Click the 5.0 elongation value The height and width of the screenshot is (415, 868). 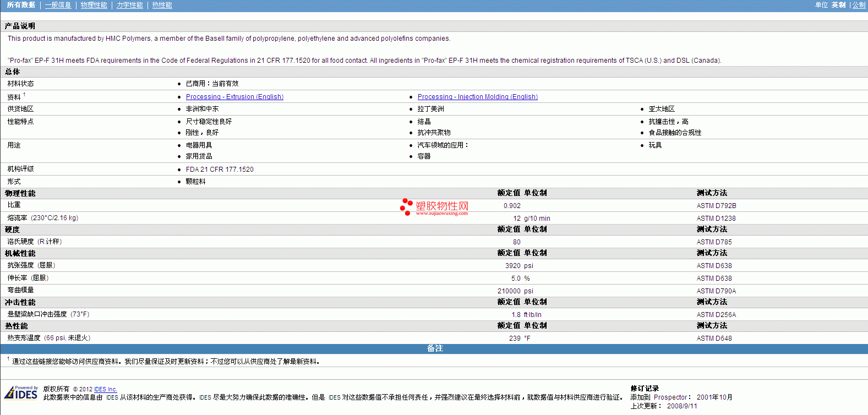coord(516,279)
